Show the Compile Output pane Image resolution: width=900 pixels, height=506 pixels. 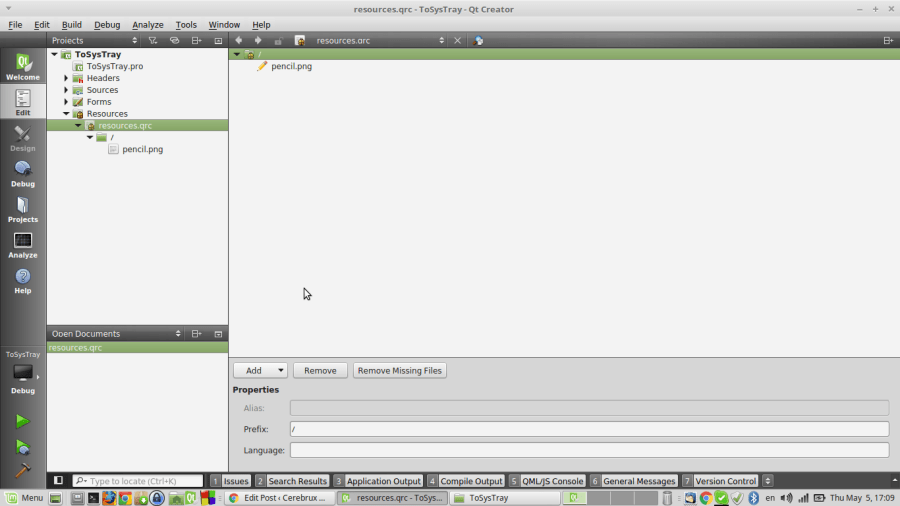pos(465,481)
